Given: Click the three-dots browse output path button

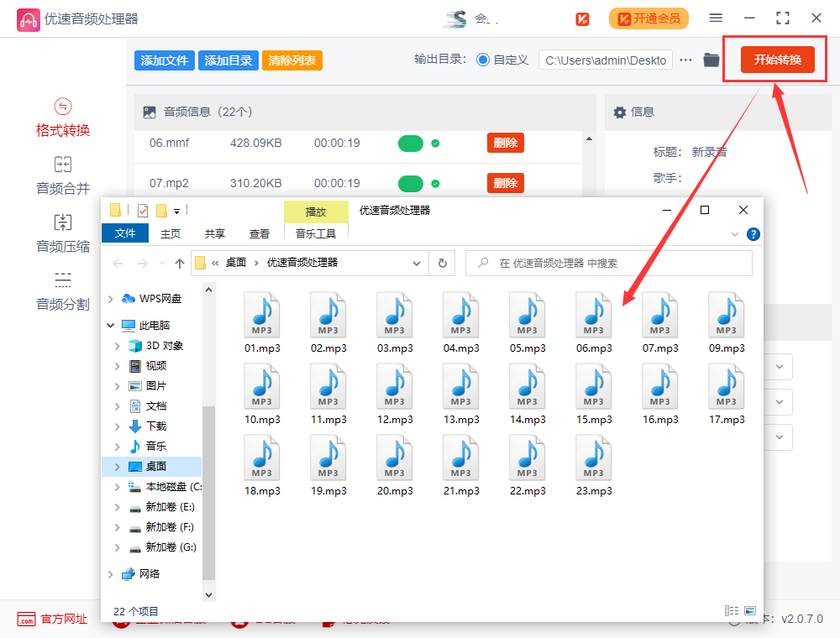Looking at the screenshot, I should click(x=685, y=60).
